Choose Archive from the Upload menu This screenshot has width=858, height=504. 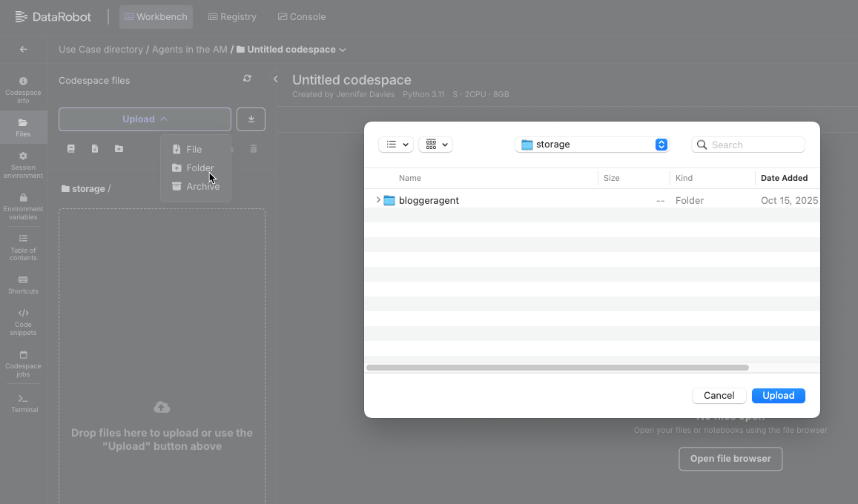point(202,187)
